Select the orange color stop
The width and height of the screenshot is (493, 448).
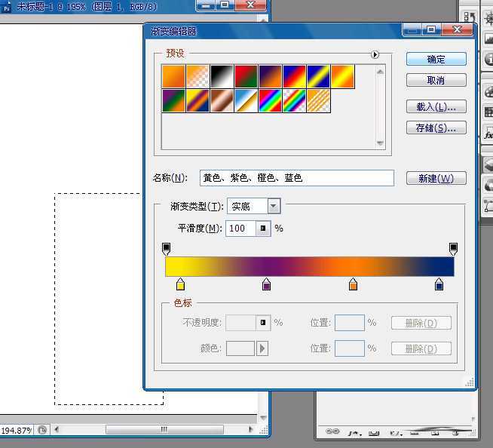click(353, 284)
